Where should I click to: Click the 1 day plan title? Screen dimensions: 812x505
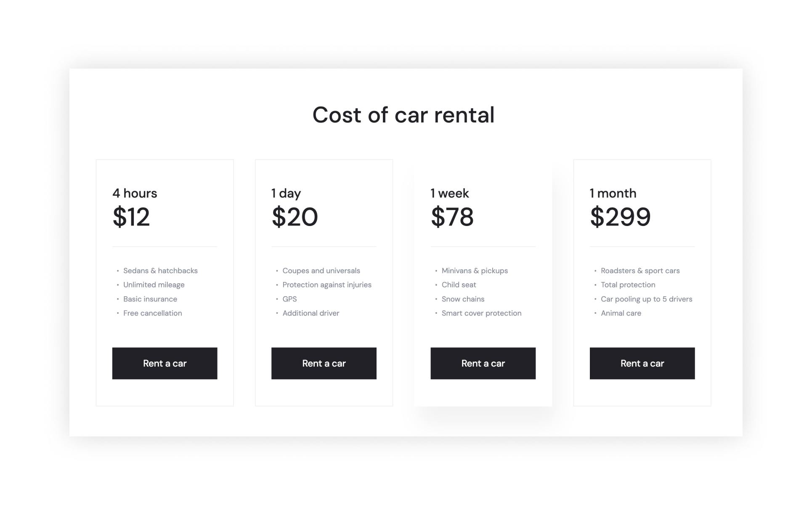point(286,193)
